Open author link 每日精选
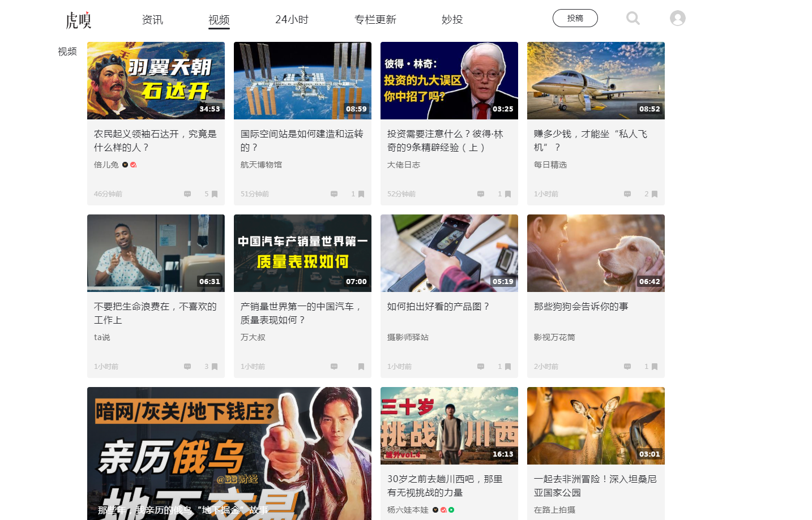The height and width of the screenshot is (520, 812). click(550, 165)
